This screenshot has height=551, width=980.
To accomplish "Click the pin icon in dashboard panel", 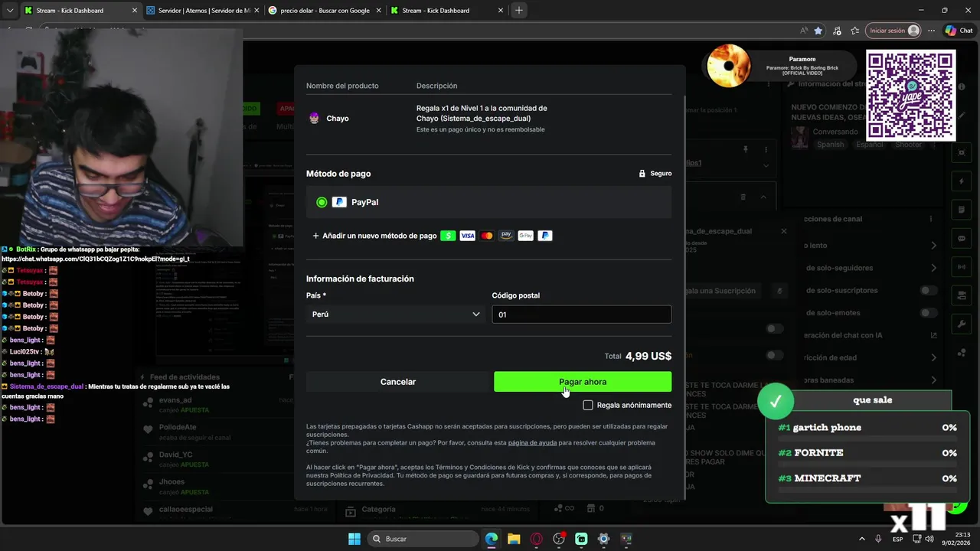I will point(745,150).
